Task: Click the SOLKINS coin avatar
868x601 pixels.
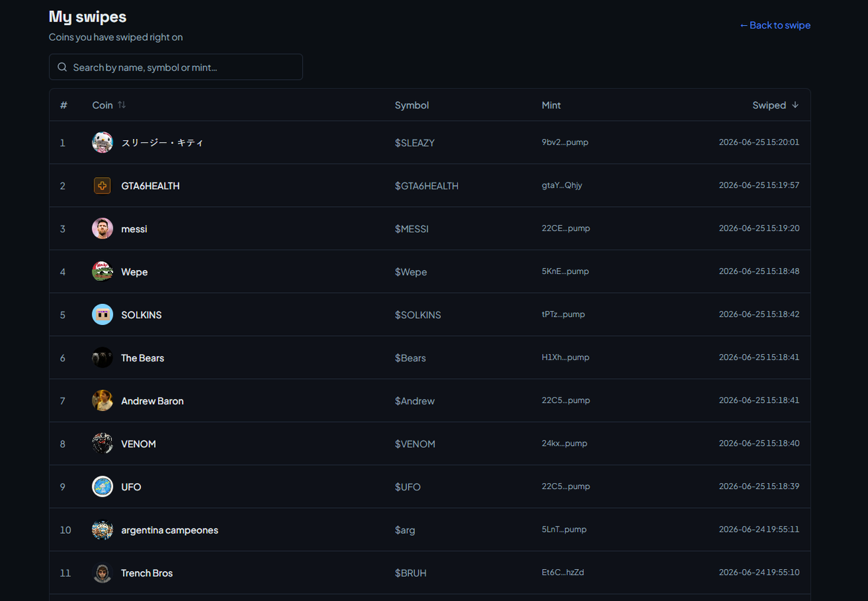Action: (102, 315)
